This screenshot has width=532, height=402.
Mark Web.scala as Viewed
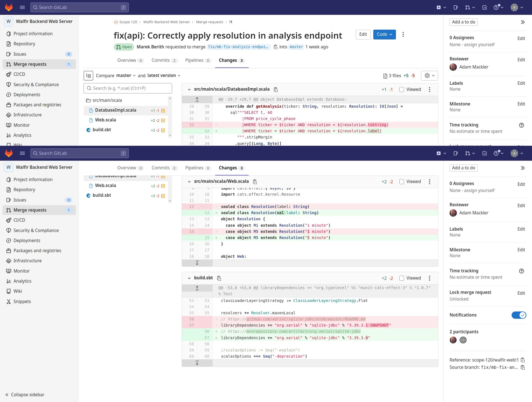[402, 182]
